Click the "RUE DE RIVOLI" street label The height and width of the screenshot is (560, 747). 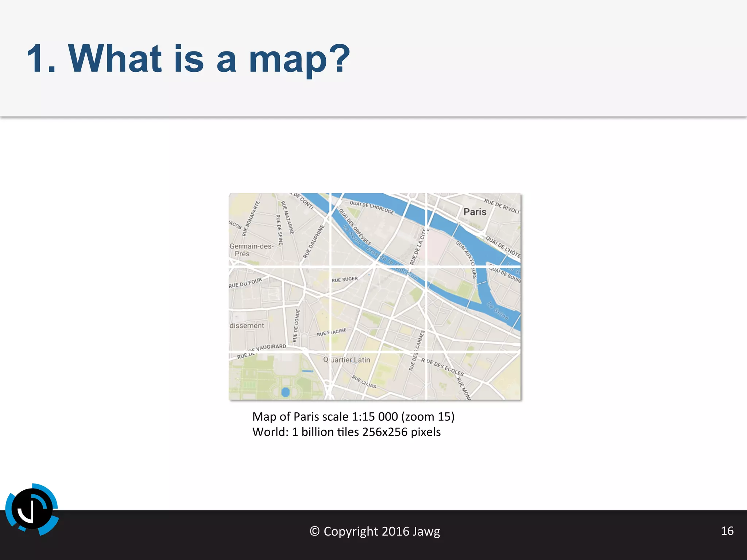click(x=502, y=206)
